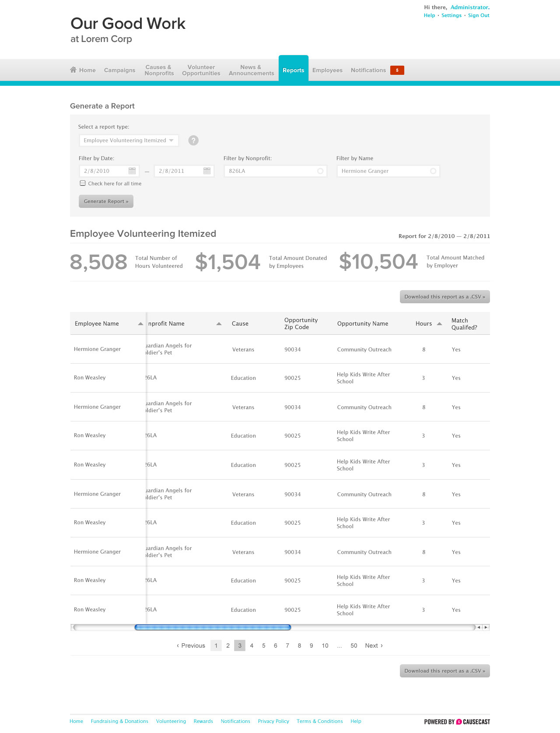Screen dimensions: 560x733
Task: Click the Filter by Nonprofit field
Action: 275,171
